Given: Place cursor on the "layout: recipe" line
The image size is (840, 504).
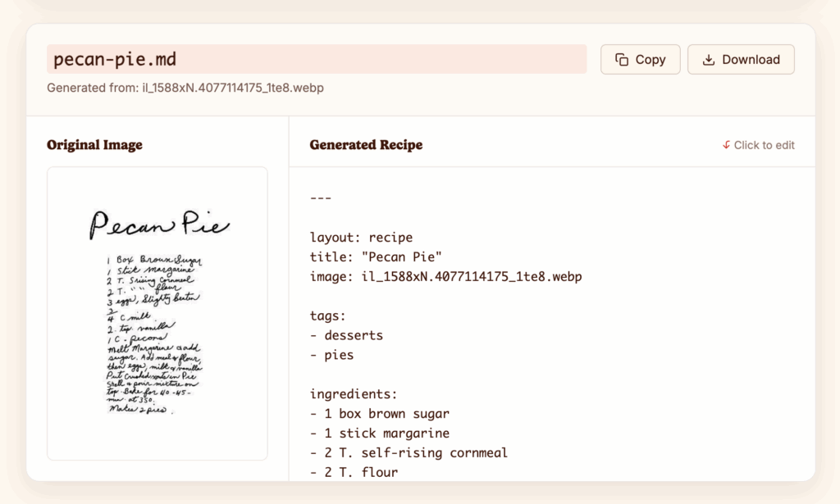Looking at the screenshot, I should (361, 238).
